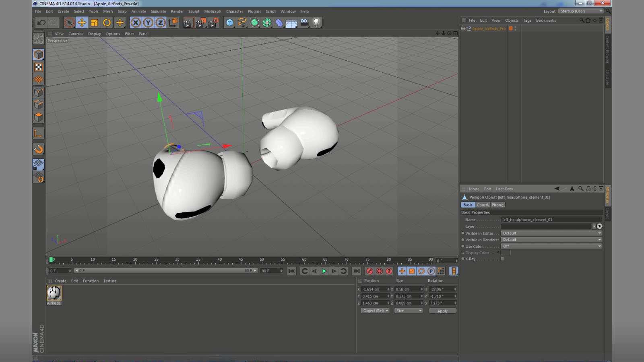This screenshot has height=362, width=644.
Task: Open the Object (Rel) dropdown
Action: point(375,311)
